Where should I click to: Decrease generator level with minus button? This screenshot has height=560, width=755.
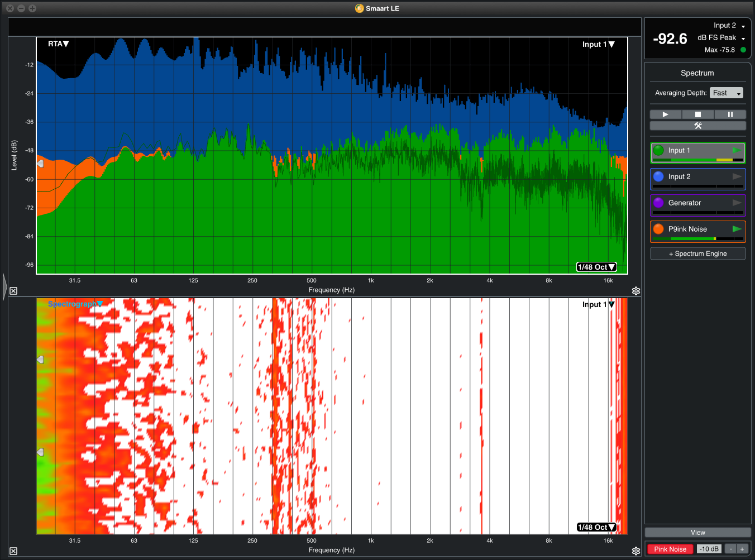coord(730,549)
